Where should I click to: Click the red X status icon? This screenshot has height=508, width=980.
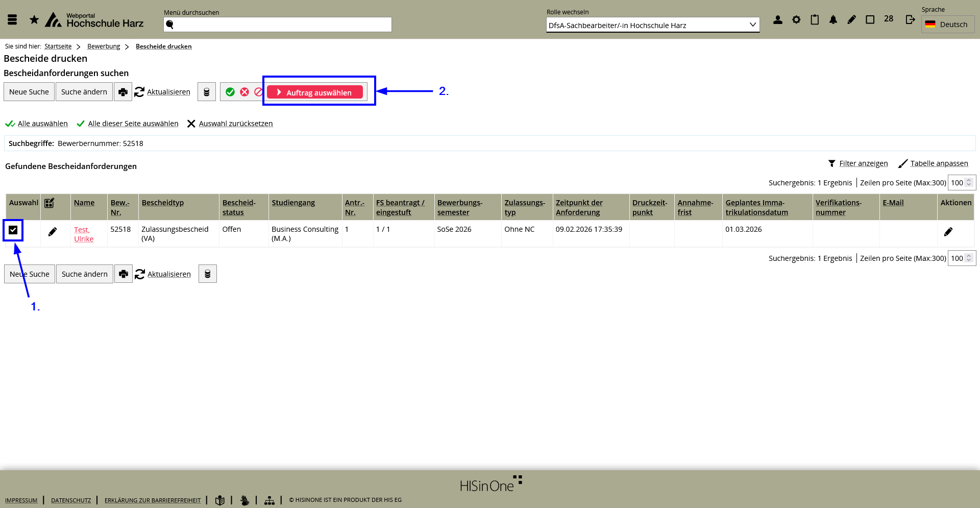coord(244,92)
